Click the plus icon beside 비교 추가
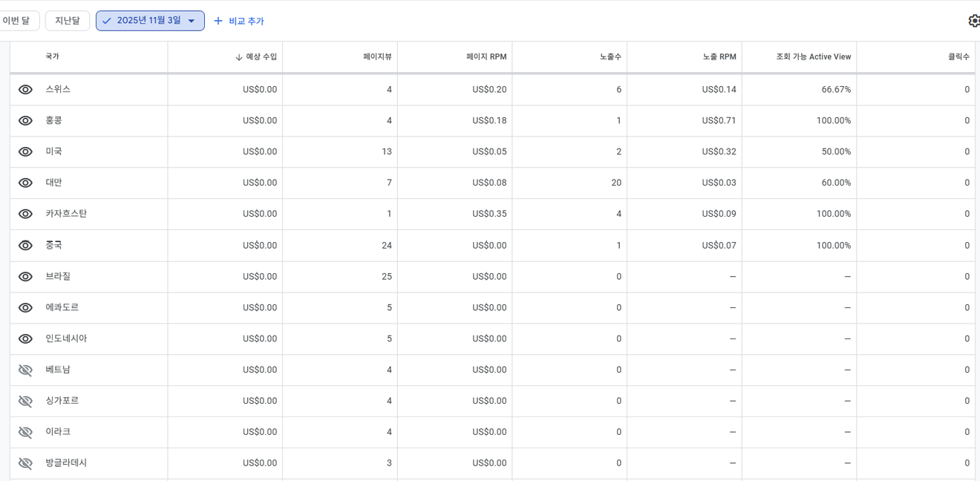 tap(218, 21)
